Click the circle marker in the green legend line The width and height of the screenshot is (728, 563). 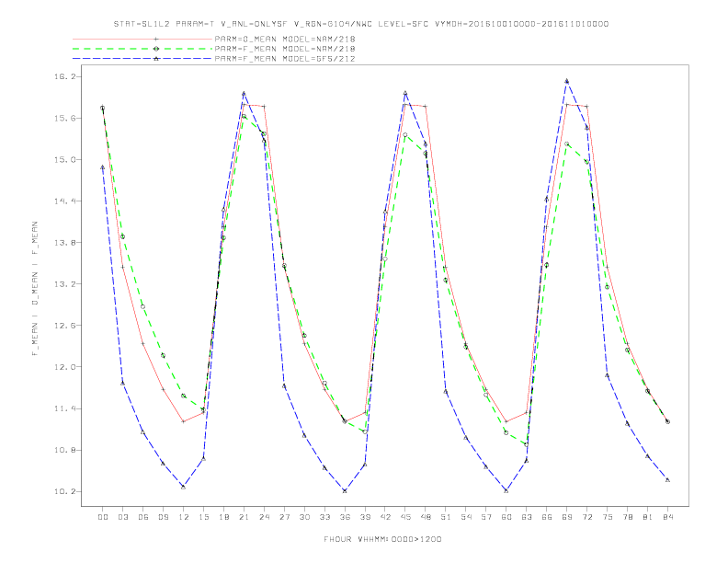[x=156, y=49]
